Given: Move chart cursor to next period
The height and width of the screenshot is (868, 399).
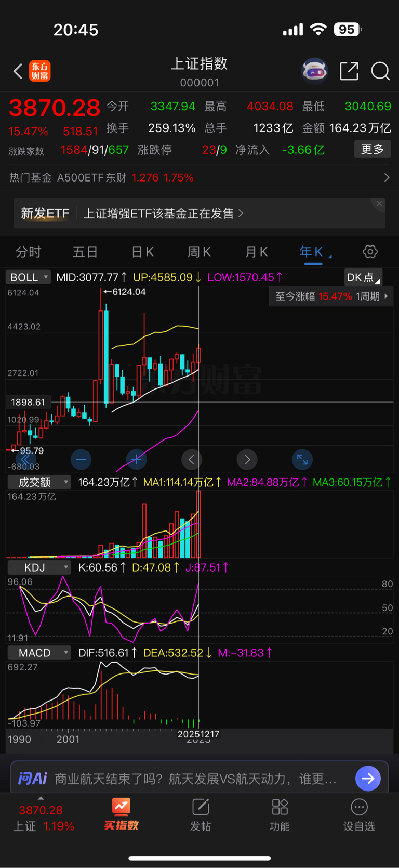Looking at the screenshot, I should (247, 459).
